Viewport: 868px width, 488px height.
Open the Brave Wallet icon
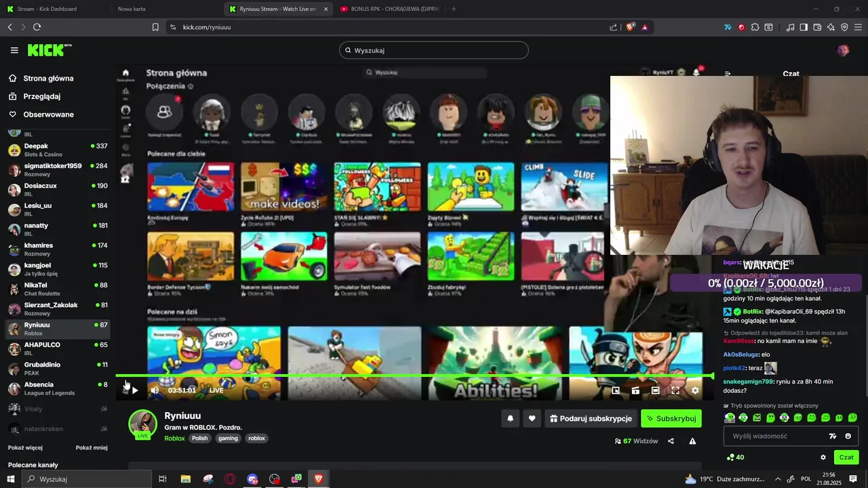point(817,27)
